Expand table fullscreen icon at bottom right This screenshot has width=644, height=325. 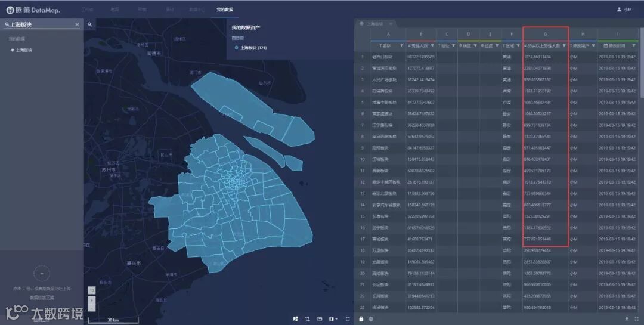coord(637,319)
